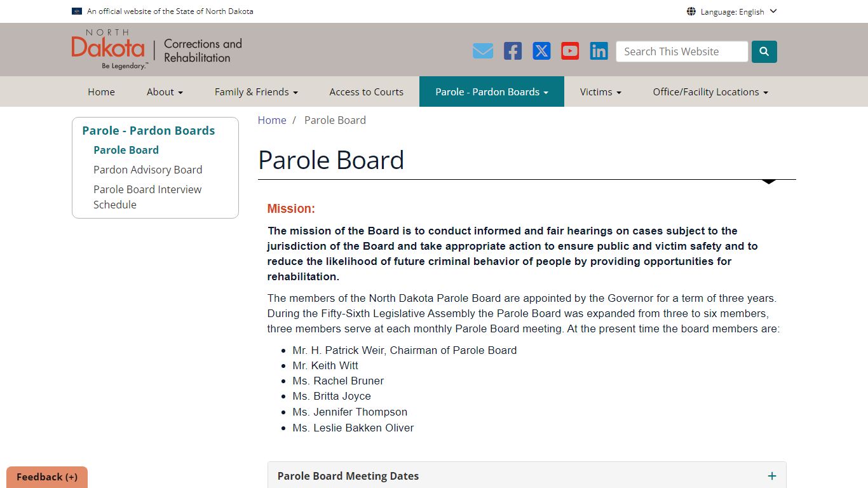The height and width of the screenshot is (488, 868).
Task: Click the magnifier search button
Action: [x=764, y=51]
